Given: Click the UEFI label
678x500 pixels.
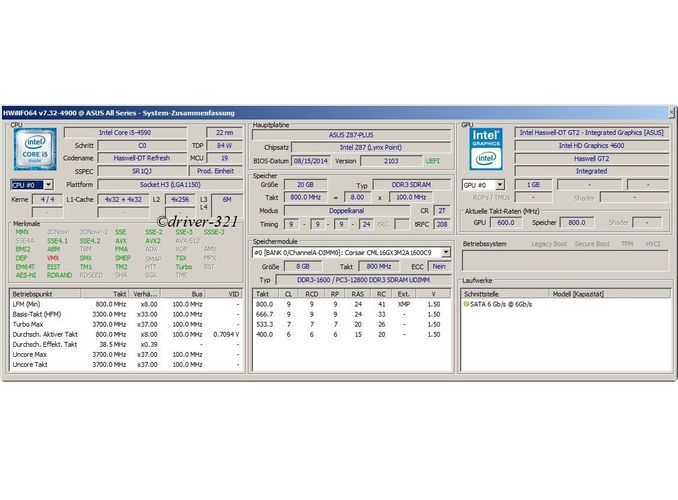Looking at the screenshot, I should pos(432,161).
